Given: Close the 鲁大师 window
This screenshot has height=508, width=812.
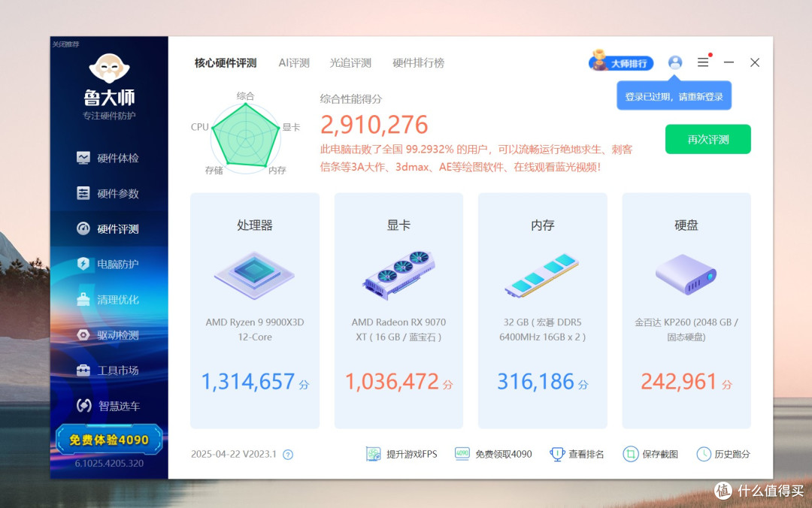Looking at the screenshot, I should (x=755, y=62).
